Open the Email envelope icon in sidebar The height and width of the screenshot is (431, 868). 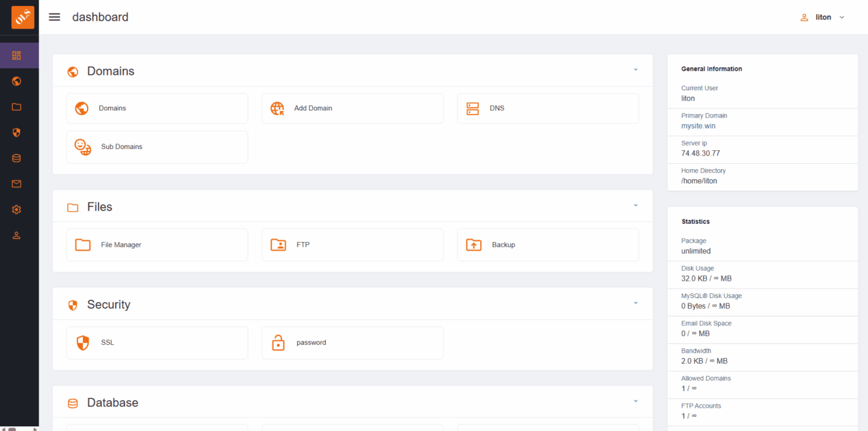click(16, 184)
